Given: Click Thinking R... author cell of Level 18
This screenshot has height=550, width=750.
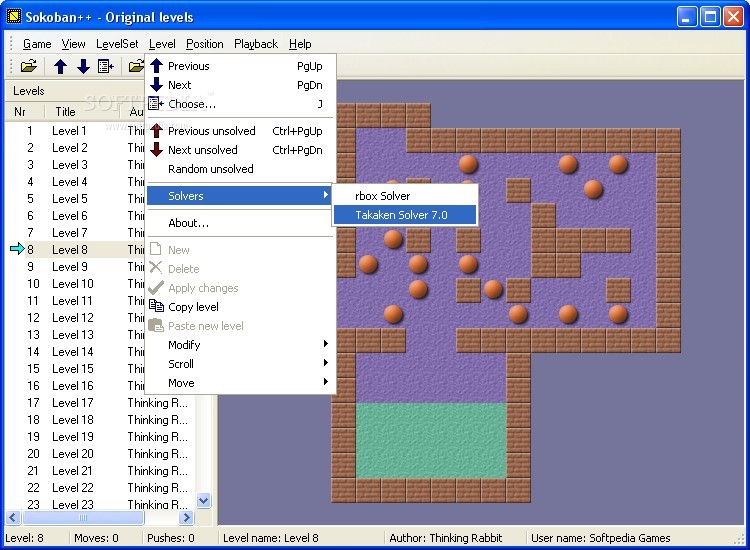Looking at the screenshot, I should (x=157, y=420).
